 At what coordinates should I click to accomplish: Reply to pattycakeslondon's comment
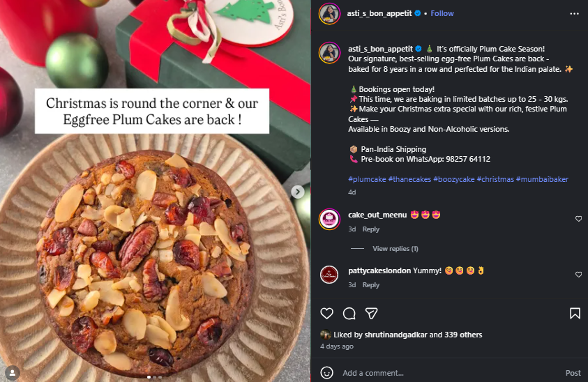coord(371,285)
